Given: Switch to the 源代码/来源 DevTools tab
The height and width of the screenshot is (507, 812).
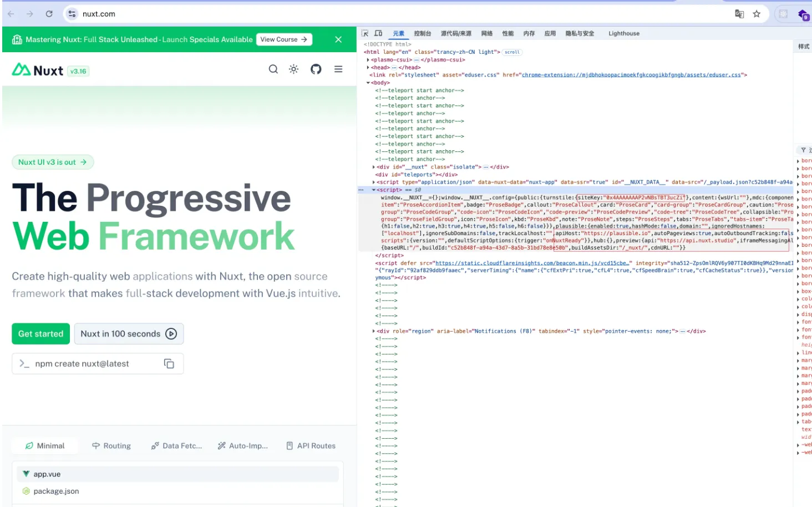Looking at the screenshot, I should (x=456, y=33).
